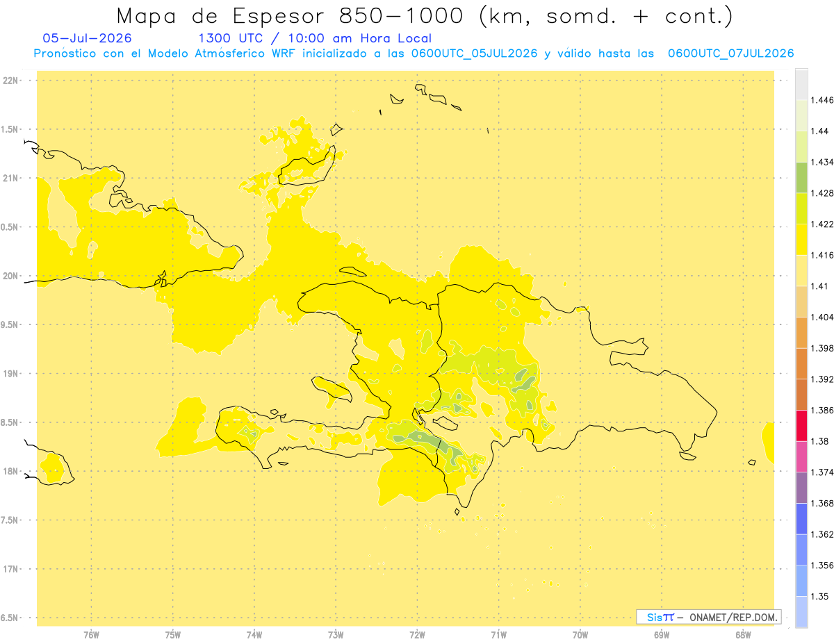This screenshot has width=834, height=644.
Task: Click the '20N' latitude label
Action: [10, 276]
